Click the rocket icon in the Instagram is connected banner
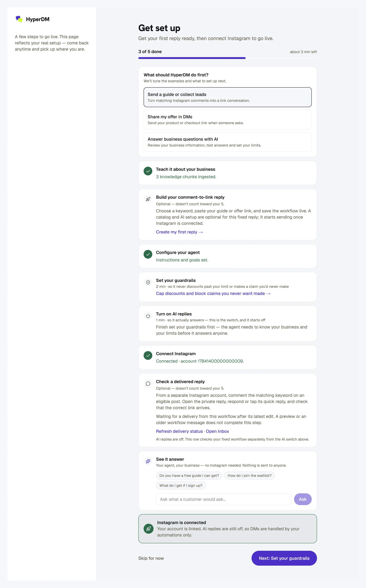The image size is (366, 588). 148,529
